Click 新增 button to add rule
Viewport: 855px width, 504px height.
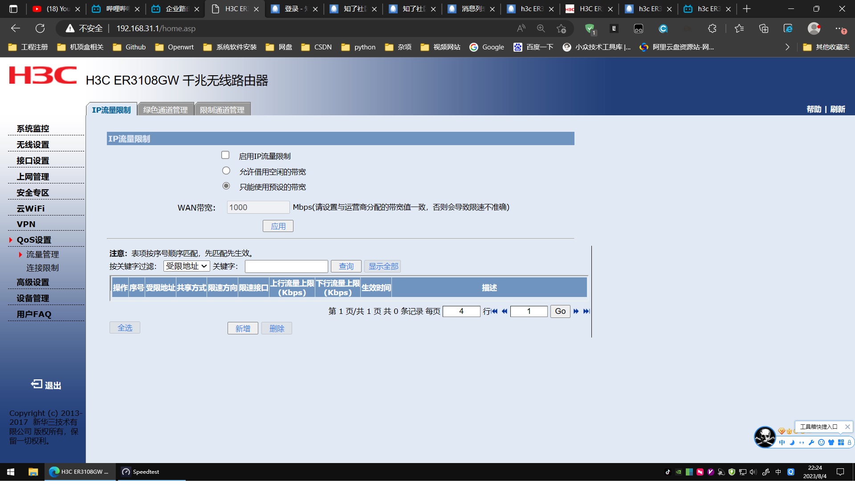(243, 329)
